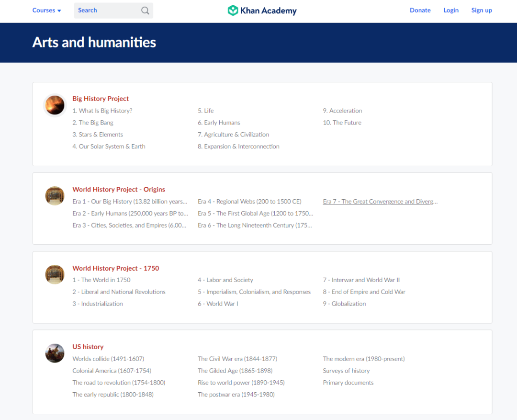517x420 pixels.
Task: Select Era 3 - Cities, Societies, and Empires
Action: [129, 226]
